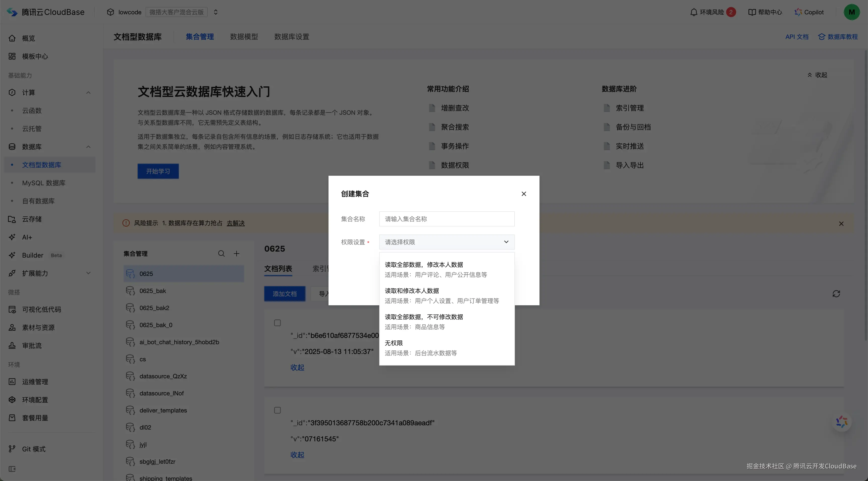Open the environment switcher arrow next to lowcode

click(216, 12)
